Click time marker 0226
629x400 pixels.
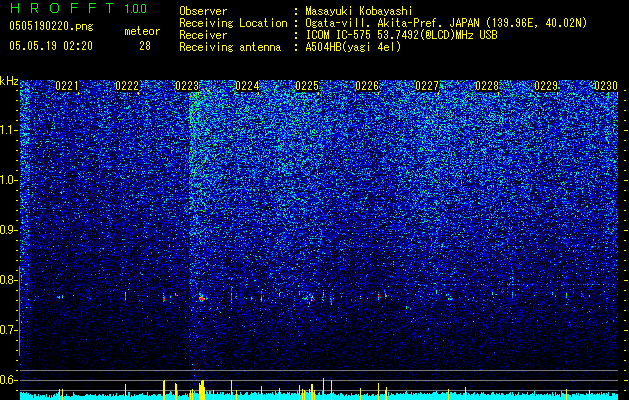(x=367, y=86)
